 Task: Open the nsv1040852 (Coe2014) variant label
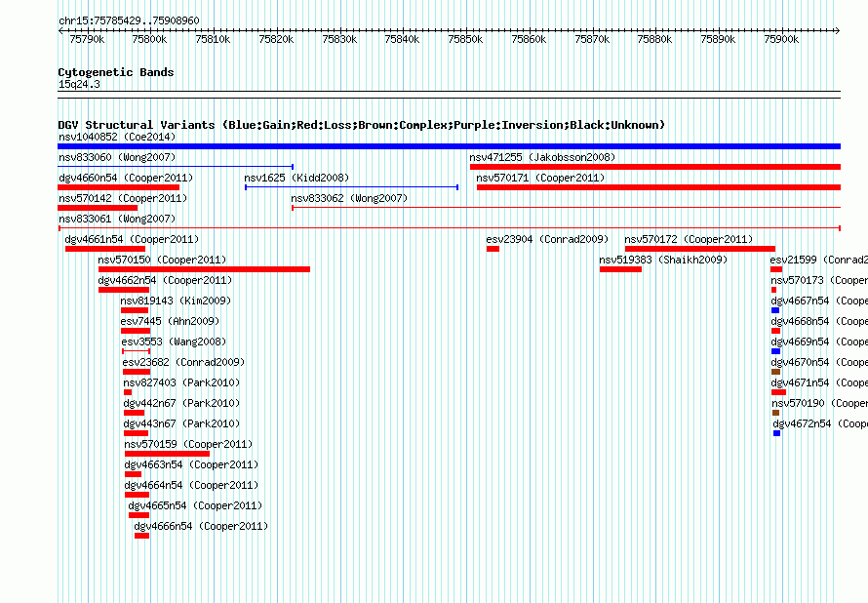coord(117,137)
